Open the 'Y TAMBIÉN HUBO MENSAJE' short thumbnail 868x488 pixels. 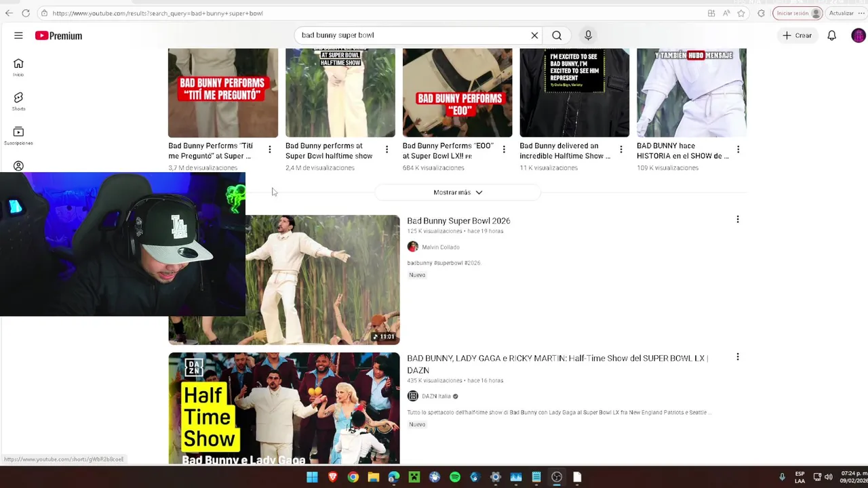click(692, 93)
